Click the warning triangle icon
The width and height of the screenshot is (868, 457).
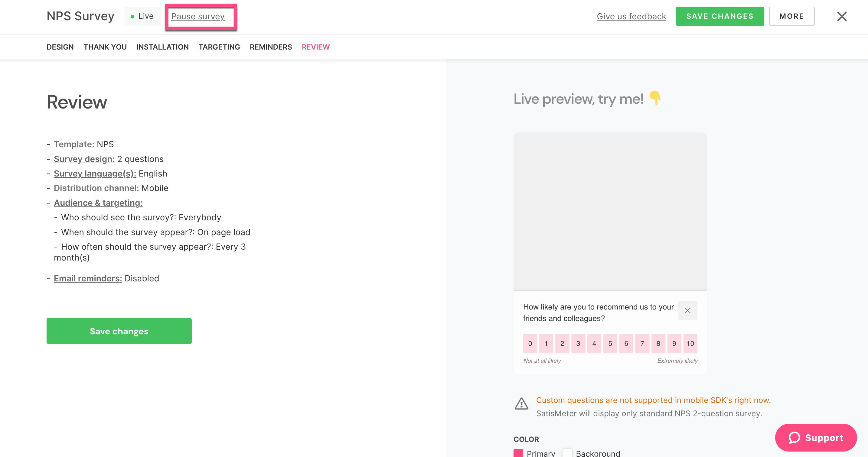click(x=521, y=404)
